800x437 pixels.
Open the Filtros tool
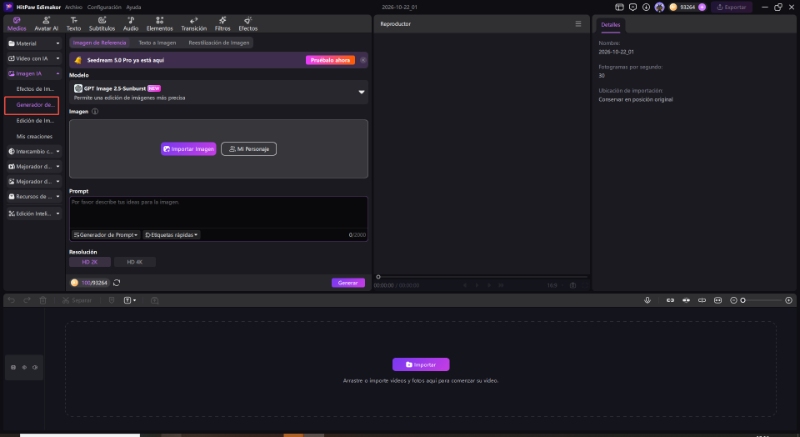(222, 23)
